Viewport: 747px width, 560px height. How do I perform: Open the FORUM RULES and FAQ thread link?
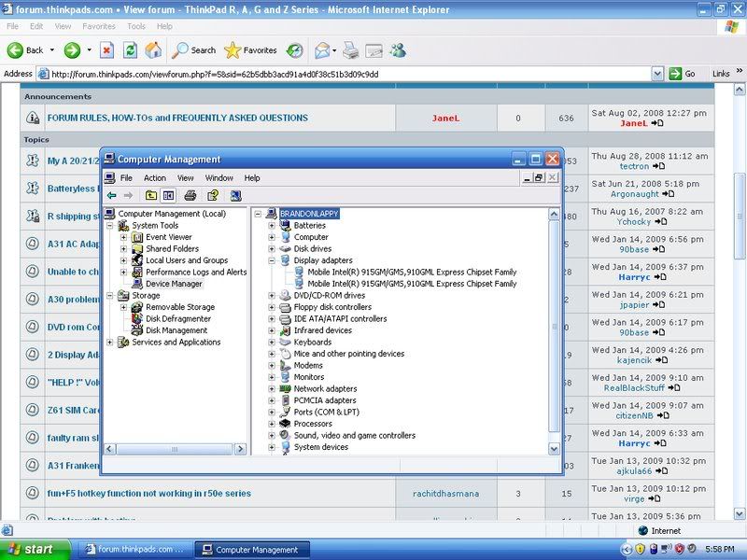click(x=177, y=119)
